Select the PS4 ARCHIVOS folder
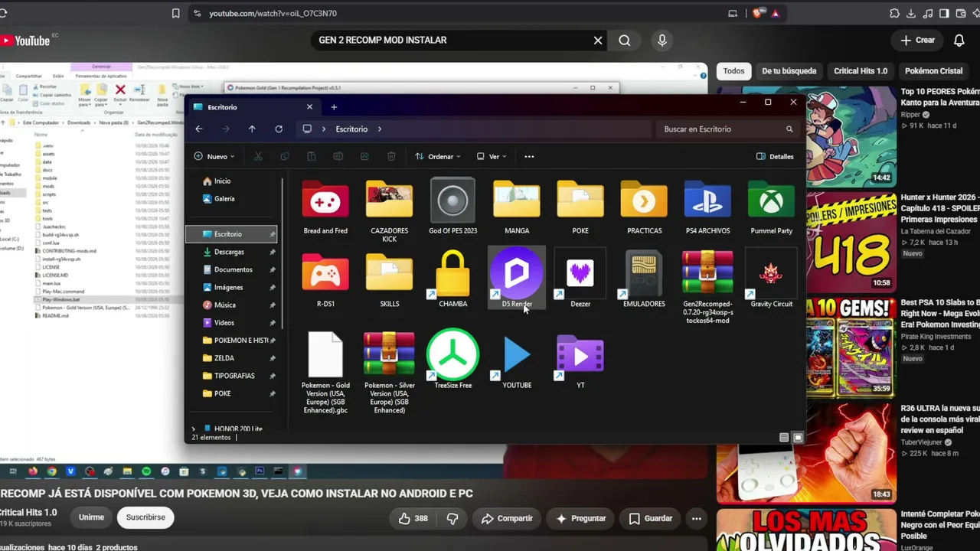The image size is (980, 551). click(x=707, y=207)
